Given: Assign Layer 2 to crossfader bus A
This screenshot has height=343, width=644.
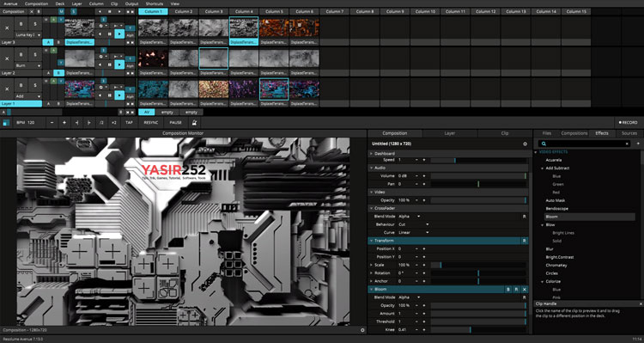Looking at the screenshot, I should click(x=48, y=73).
